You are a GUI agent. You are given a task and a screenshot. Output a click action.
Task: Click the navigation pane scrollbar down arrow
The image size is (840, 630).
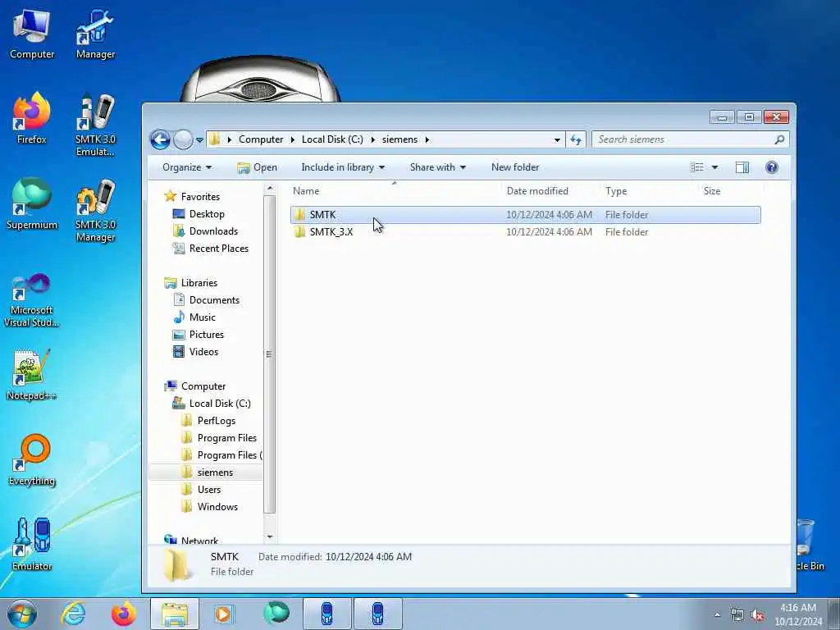coord(269,536)
